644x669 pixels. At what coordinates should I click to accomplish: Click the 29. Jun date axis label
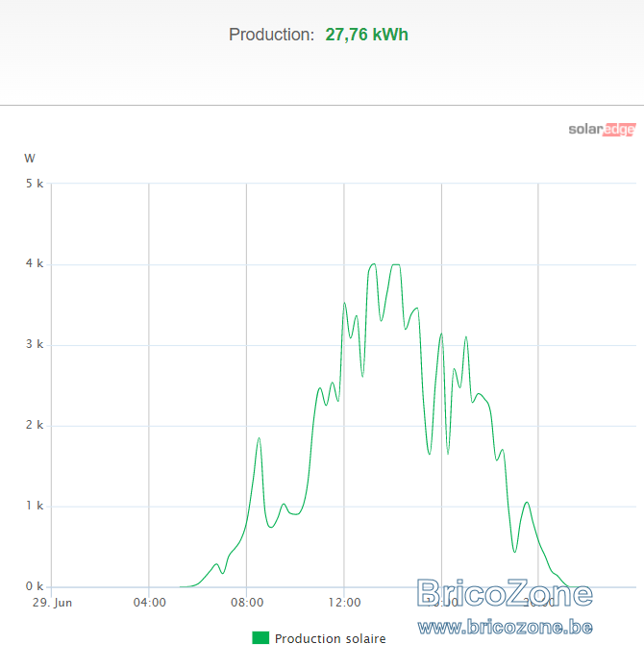(x=52, y=603)
